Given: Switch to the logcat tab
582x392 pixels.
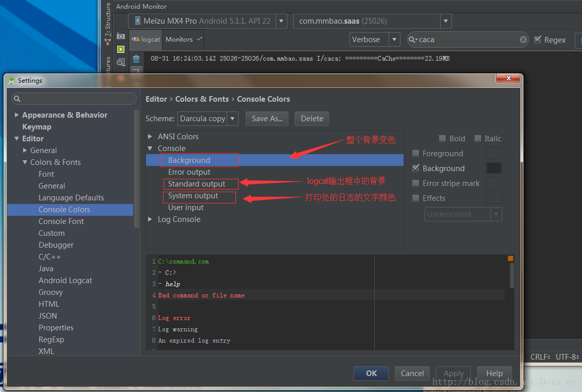Looking at the screenshot, I should pyautogui.click(x=146, y=40).
